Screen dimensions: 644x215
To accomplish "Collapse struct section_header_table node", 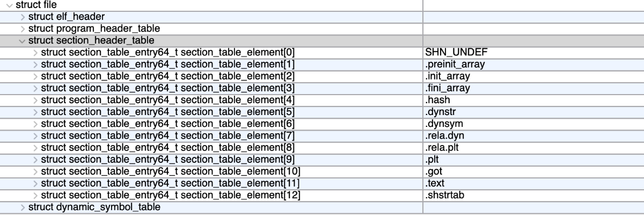I will [22, 41].
